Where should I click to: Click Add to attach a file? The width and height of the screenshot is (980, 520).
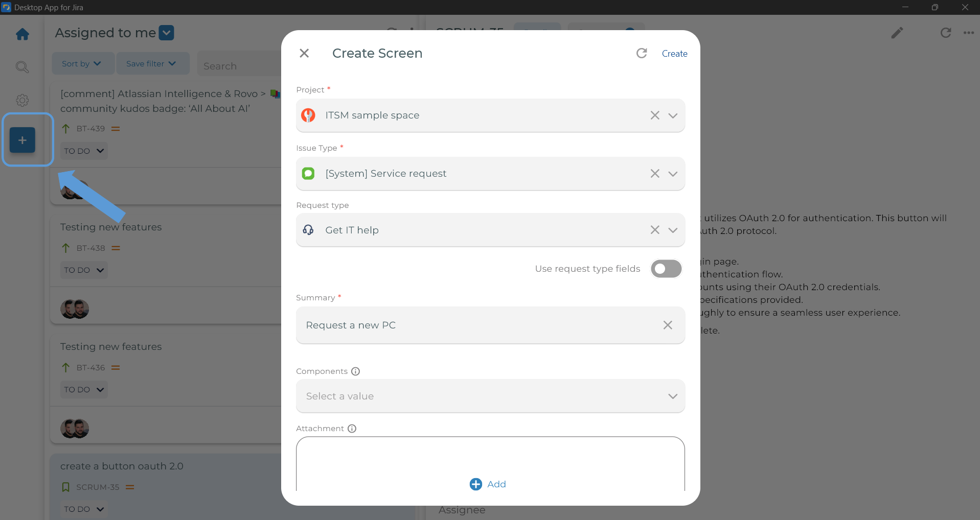tap(488, 484)
